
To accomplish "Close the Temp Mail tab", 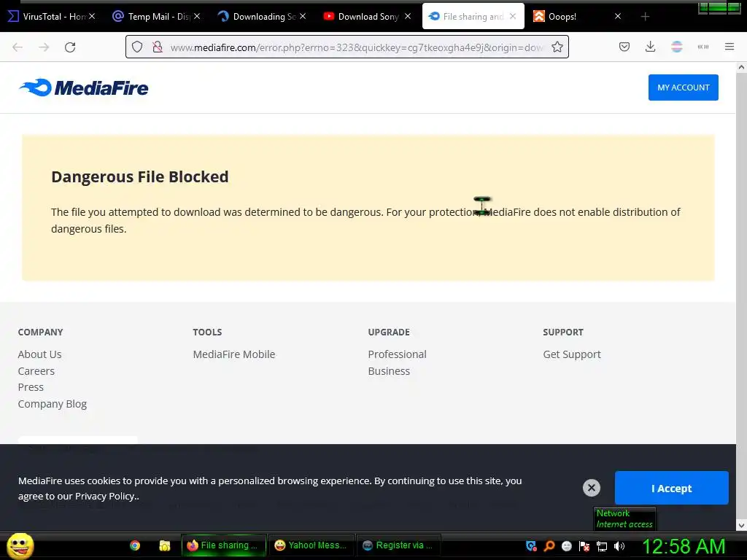I will (197, 16).
